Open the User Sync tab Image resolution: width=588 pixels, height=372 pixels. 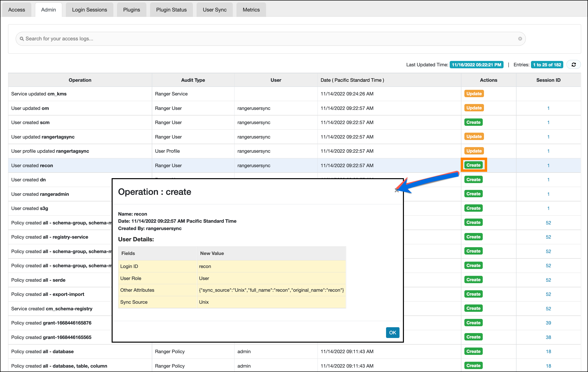pos(214,10)
